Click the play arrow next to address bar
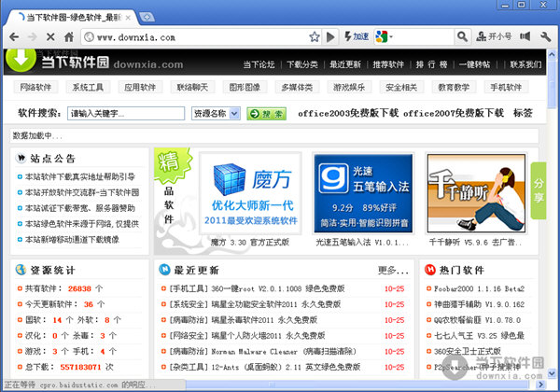The height and width of the screenshot is (392, 560). pos(330,36)
